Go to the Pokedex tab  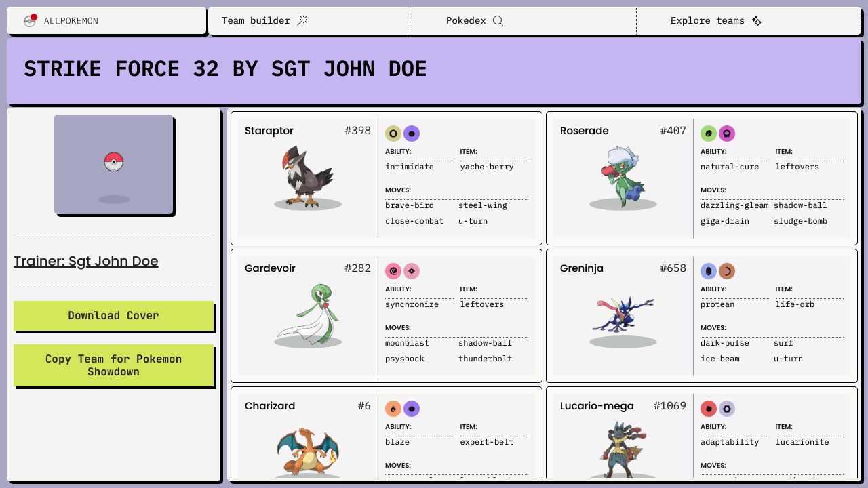click(474, 20)
